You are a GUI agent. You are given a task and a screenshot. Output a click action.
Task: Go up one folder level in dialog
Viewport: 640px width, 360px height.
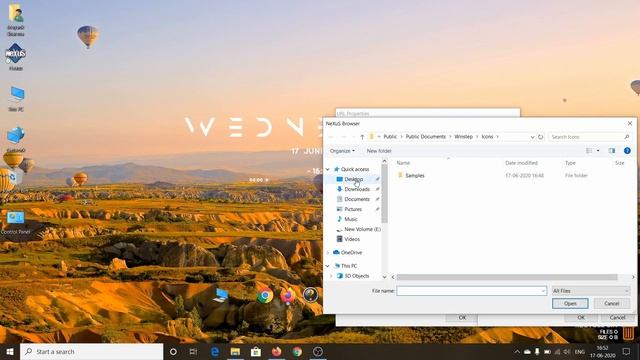362,137
